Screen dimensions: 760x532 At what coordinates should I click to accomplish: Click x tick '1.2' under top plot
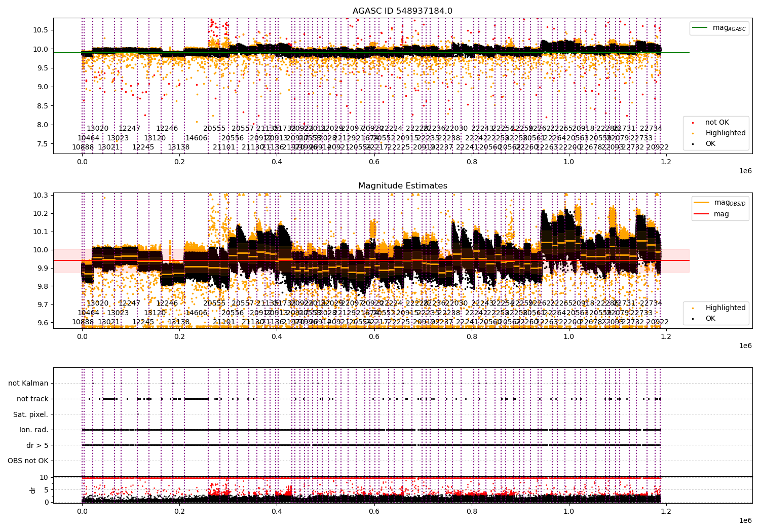tap(666, 162)
